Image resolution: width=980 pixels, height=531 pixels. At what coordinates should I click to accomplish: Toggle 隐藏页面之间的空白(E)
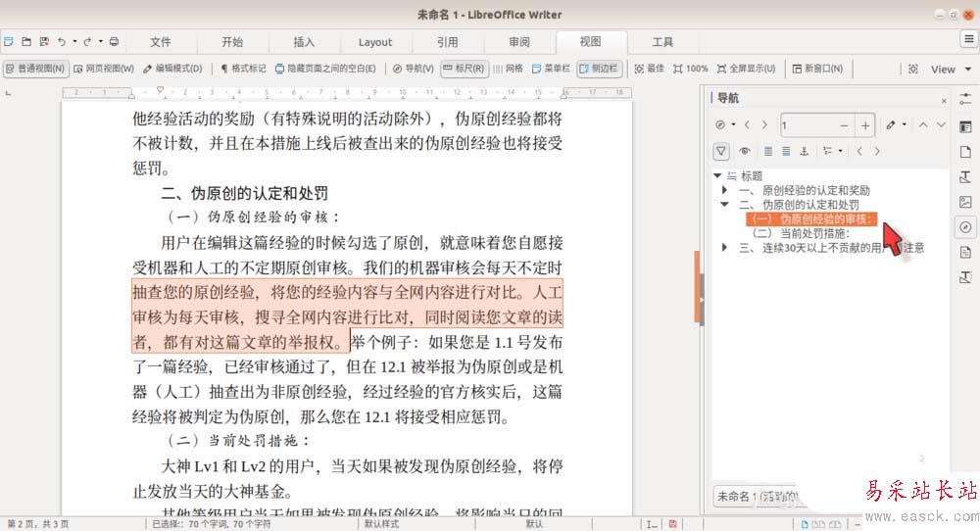[x=325, y=69]
